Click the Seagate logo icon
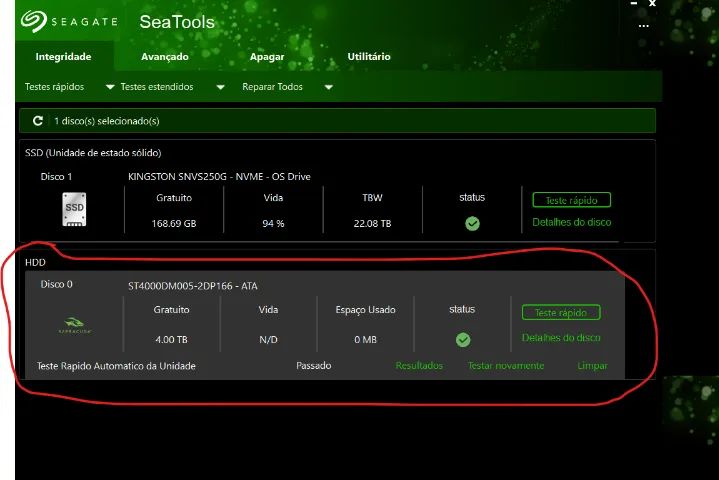 [x=34, y=21]
